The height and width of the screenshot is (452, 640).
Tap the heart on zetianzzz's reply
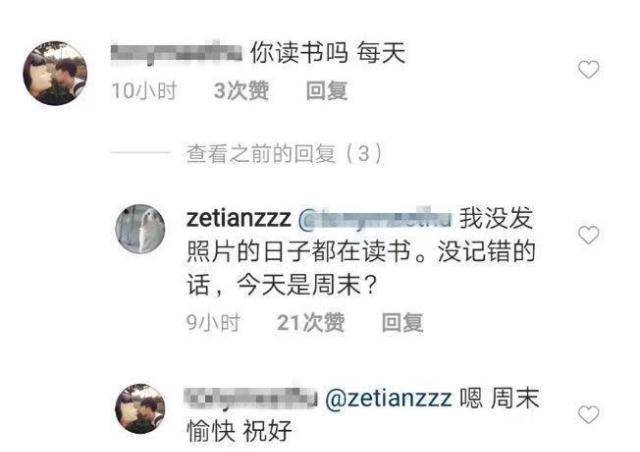tap(589, 235)
